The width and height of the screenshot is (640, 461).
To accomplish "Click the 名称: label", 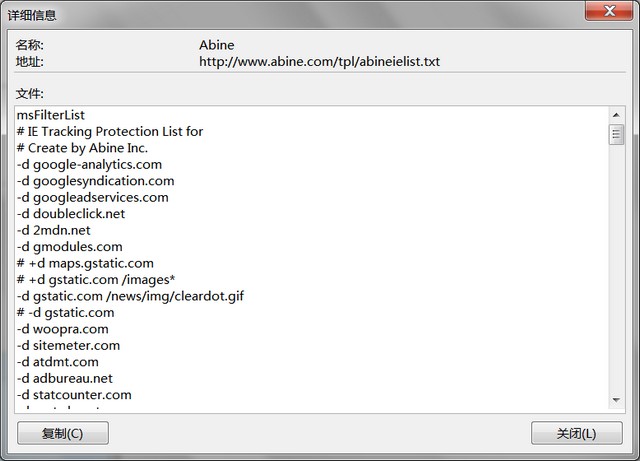I will click(x=29, y=45).
